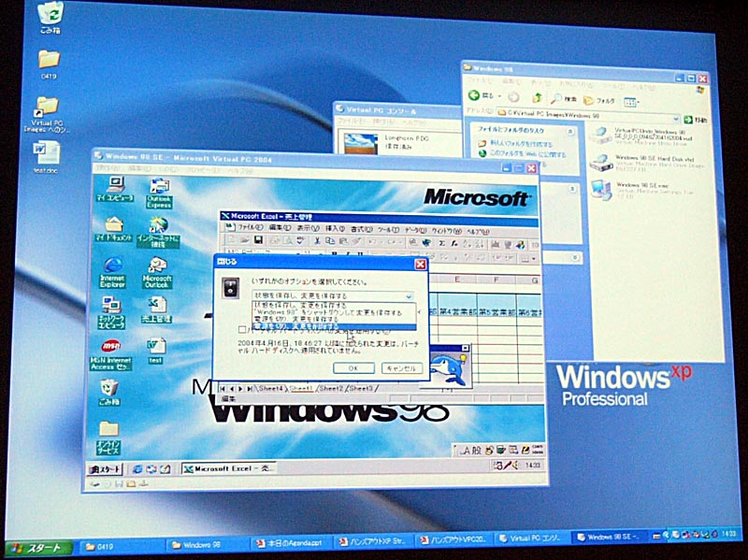The image size is (748, 560).
Task: Select the 0419 folder on XP desktop
Action: [49, 65]
